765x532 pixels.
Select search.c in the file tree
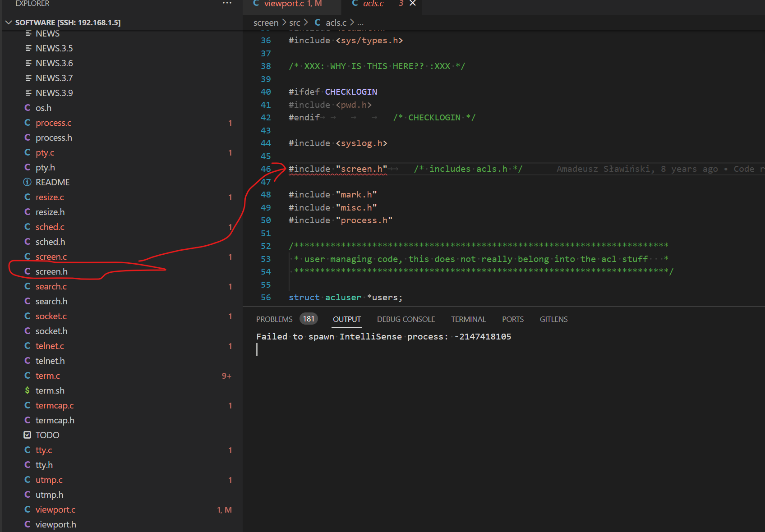tap(51, 286)
